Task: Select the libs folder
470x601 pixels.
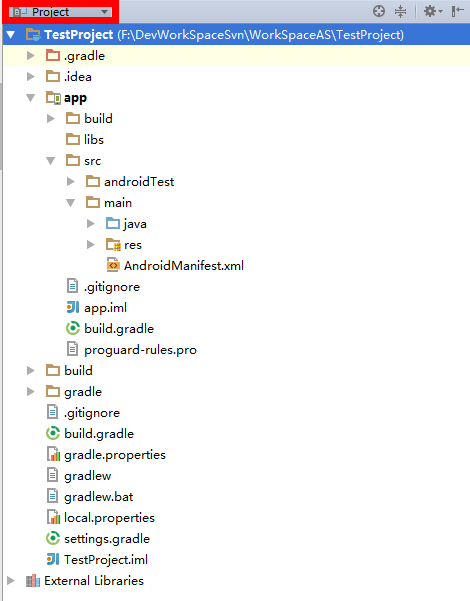Action: click(x=94, y=140)
